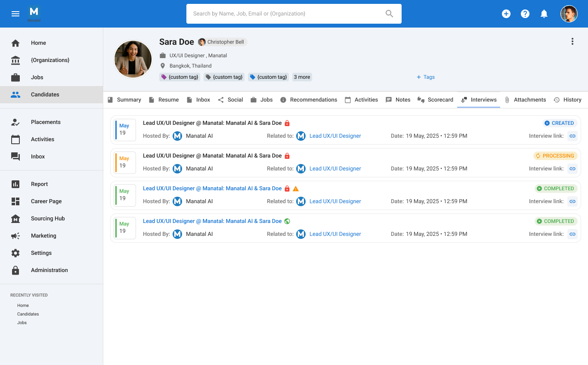Open Sourcing Hub in sidebar

[52, 219]
